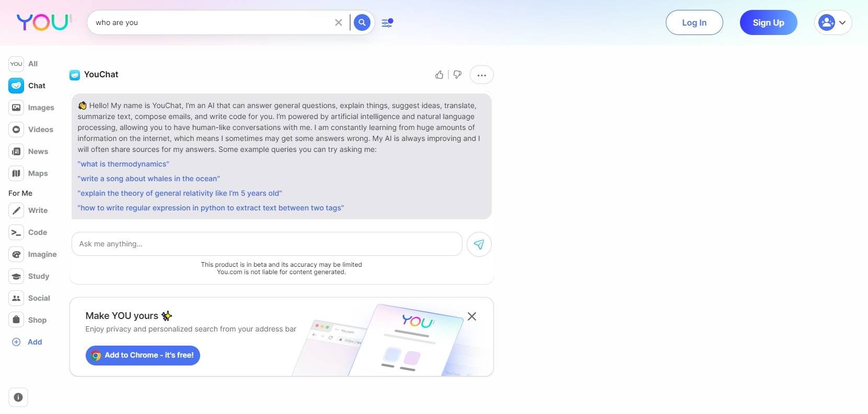Open search filter settings sliders icon
Screen dimensions: 868x414
pos(387,23)
